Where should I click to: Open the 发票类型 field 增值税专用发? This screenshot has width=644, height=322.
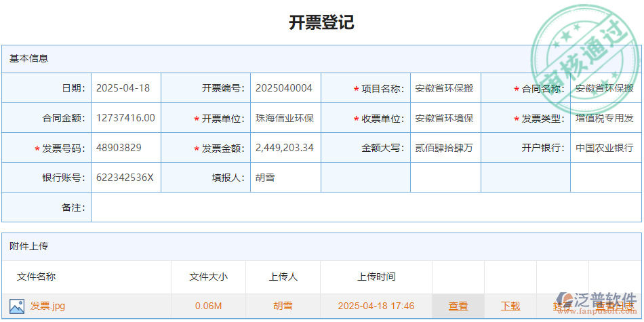[x=605, y=118]
